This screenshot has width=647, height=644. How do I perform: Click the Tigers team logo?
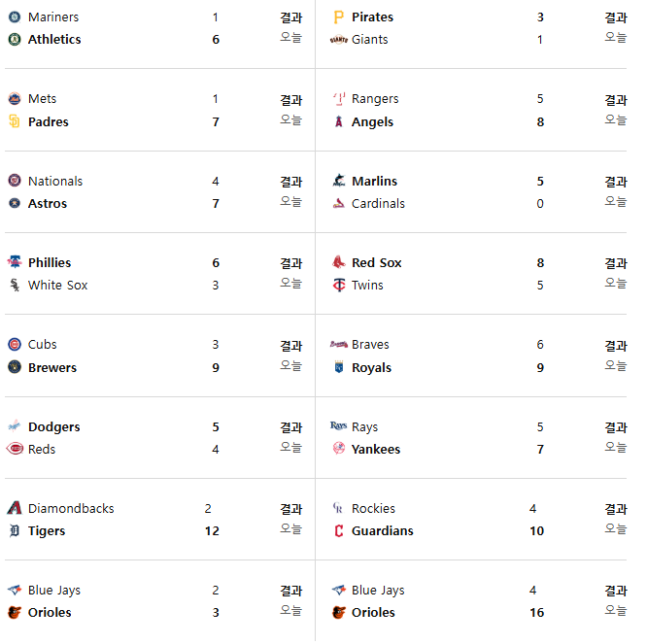click(x=15, y=530)
